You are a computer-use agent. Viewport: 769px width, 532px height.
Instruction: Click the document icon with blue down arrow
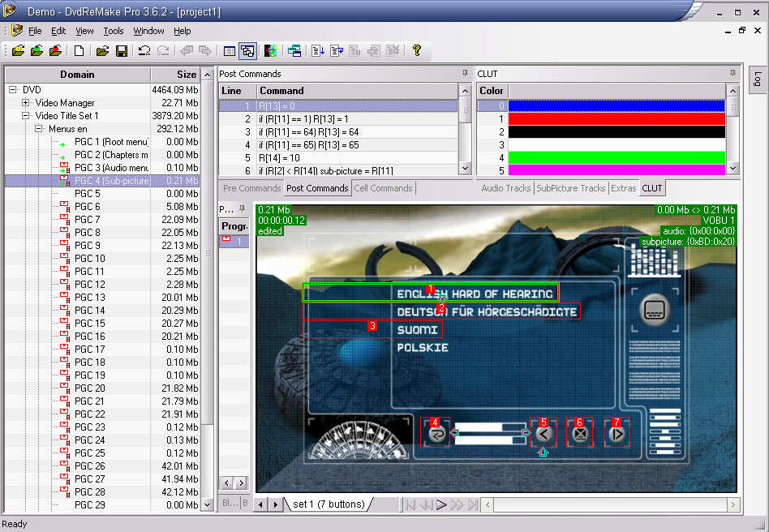[318, 50]
